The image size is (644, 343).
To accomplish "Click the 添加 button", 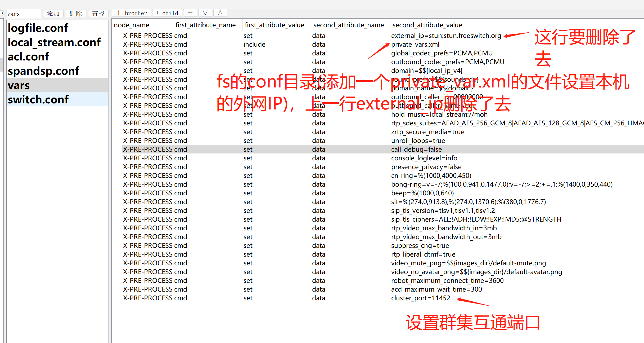I will [x=53, y=13].
